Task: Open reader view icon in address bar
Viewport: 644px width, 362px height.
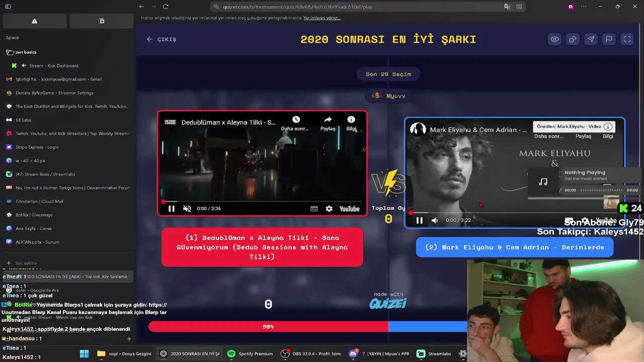Action: coord(519,7)
